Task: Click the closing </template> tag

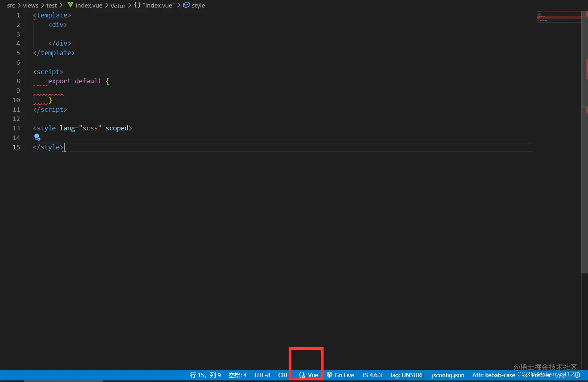Action: (54, 53)
